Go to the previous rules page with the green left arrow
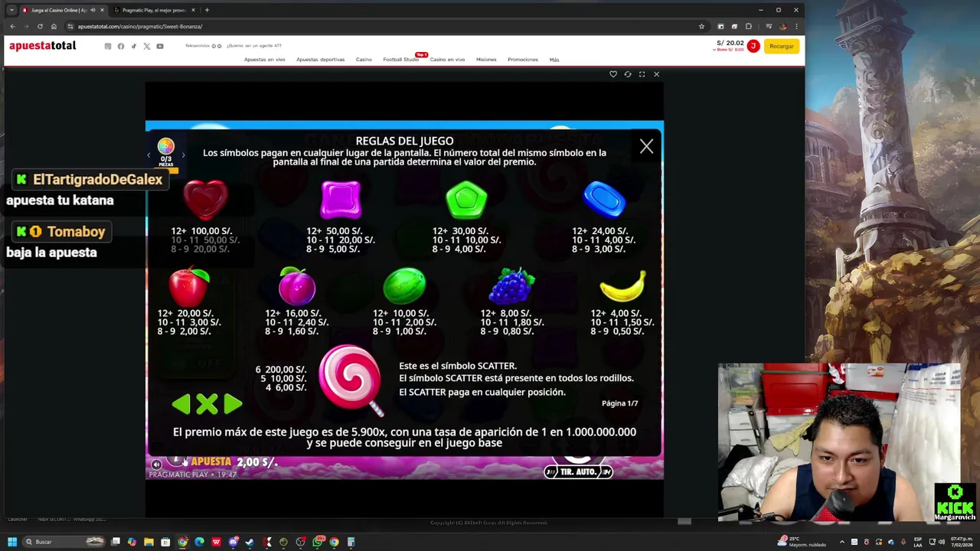980x551 pixels. tap(181, 404)
